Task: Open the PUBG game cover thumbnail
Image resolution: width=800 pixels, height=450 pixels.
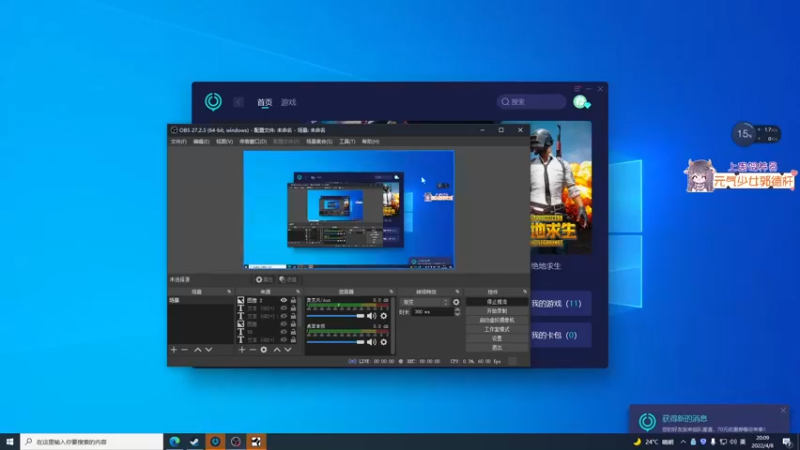Action: (560, 188)
